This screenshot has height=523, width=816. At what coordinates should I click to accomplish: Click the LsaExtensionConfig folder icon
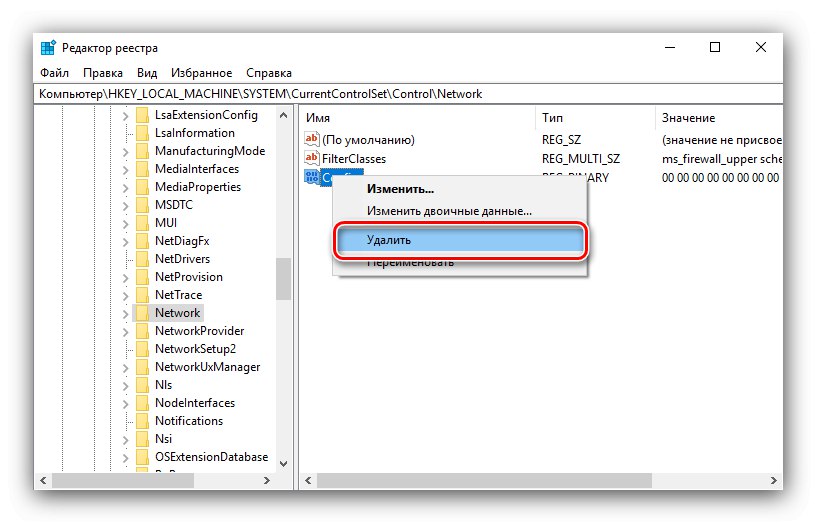pos(142,115)
